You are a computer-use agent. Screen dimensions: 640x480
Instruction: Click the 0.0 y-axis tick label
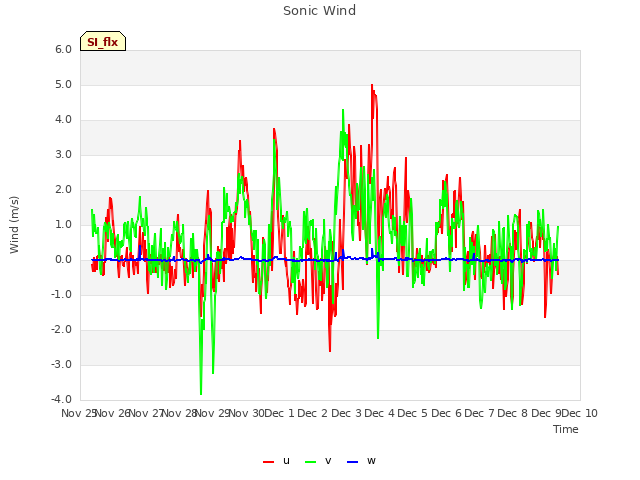click(64, 260)
